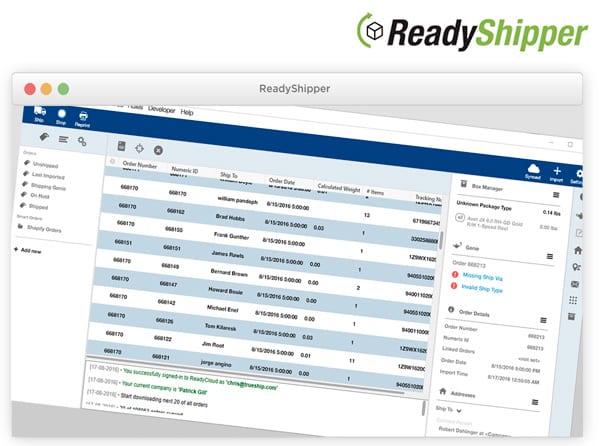
Task: Click the edit note icon in right strip
Action: tap(579, 233)
